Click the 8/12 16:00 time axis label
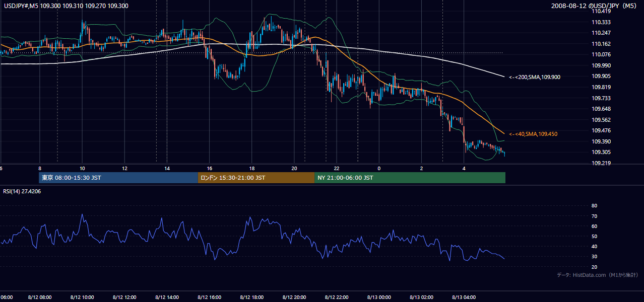The width and height of the screenshot is (644, 302). (209, 297)
